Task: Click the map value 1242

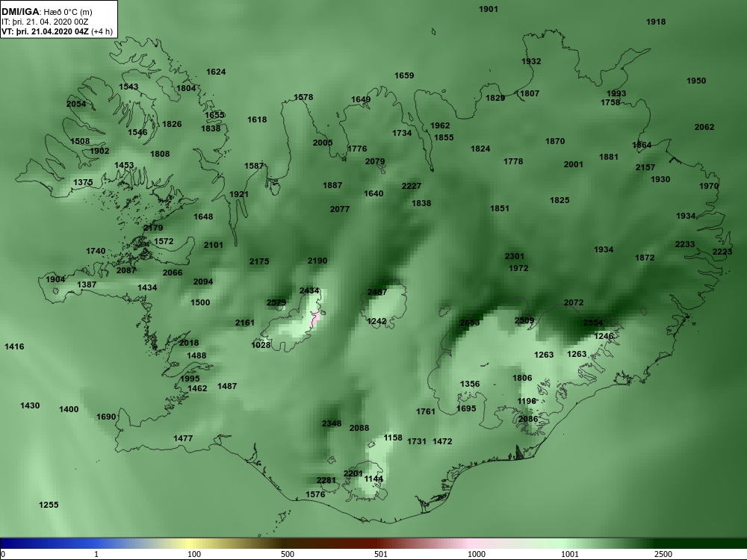Action: (376, 321)
